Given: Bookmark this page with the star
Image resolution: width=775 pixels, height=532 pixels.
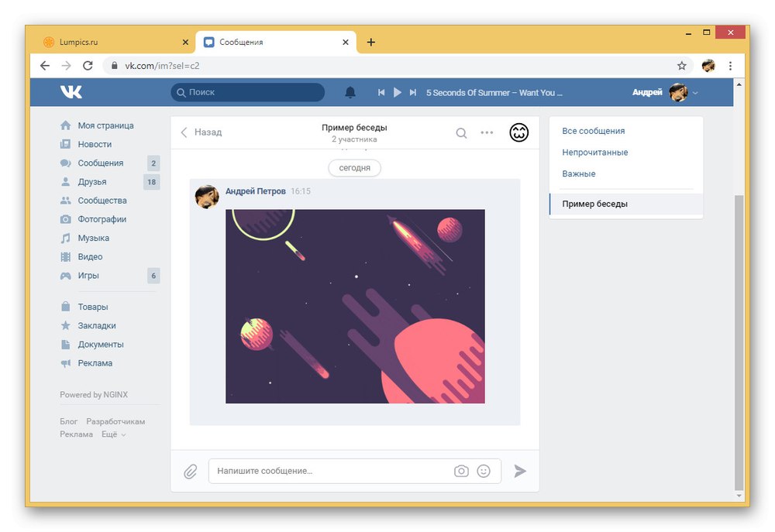Looking at the screenshot, I should point(681,65).
